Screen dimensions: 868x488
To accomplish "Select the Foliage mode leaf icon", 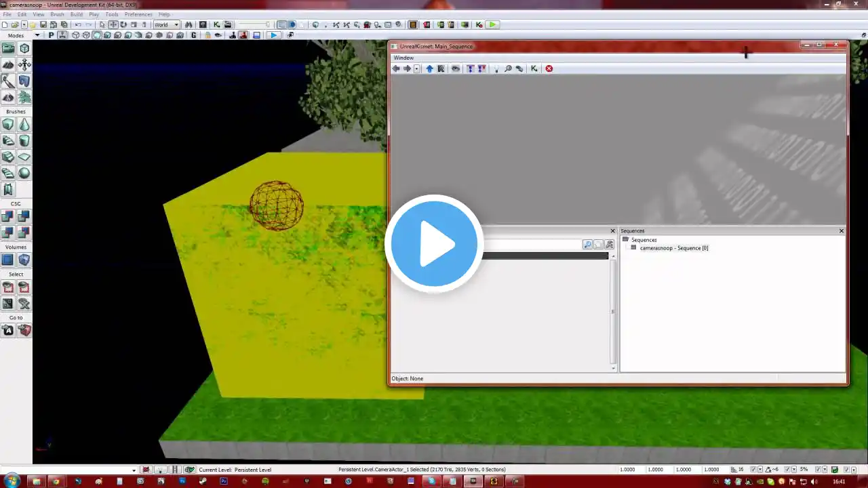I will (x=24, y=98).
